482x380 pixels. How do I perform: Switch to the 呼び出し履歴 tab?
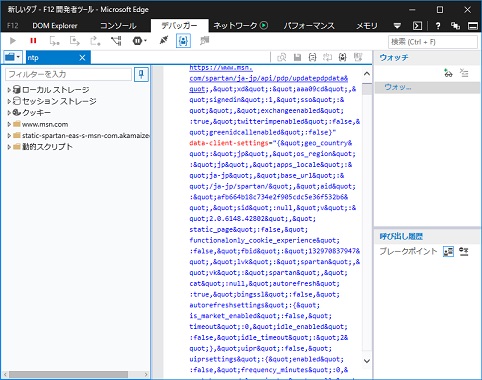point(401,236)
